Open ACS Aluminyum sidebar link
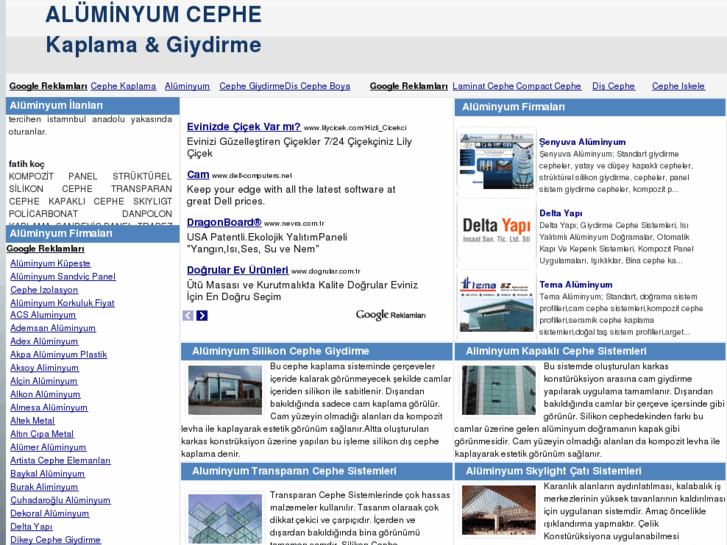 click(x=43, y=315)
